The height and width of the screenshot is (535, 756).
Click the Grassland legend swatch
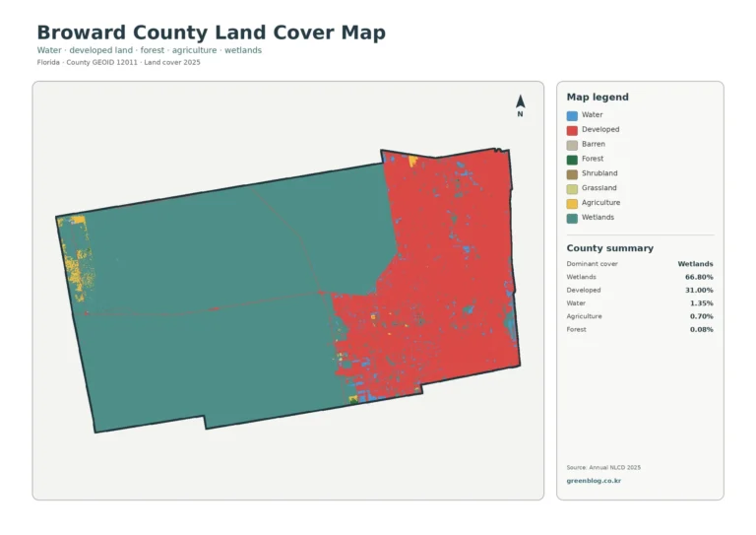572,189
